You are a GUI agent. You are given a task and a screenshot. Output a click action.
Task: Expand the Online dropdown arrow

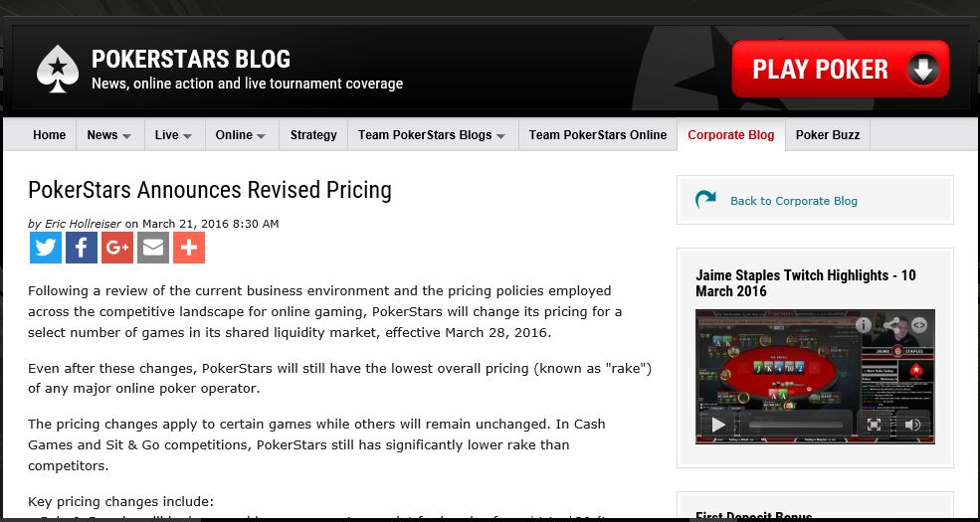(261, 136)
